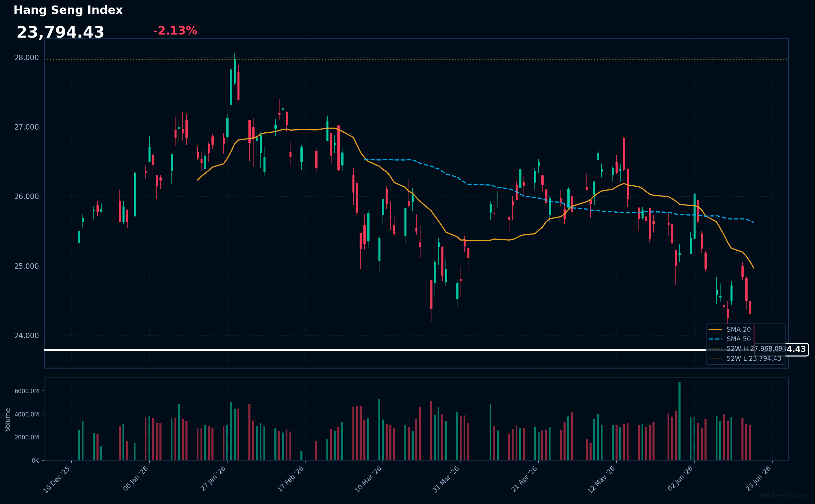This screenshot has width=815, height=504.
Task: Click the 17 Feb '26 date label
Action: (290, 479)
